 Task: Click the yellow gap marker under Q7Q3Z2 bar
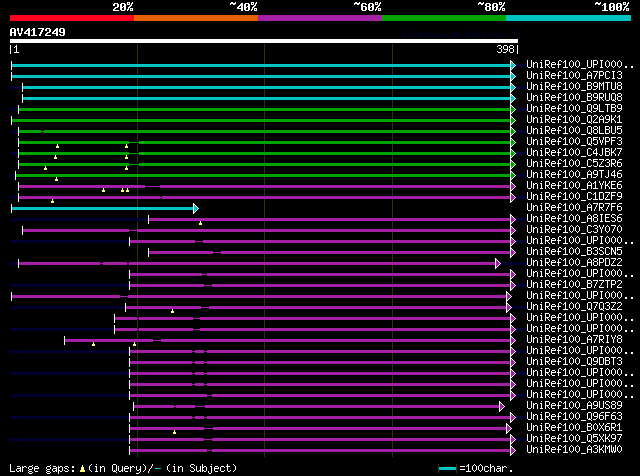(172, 311)
